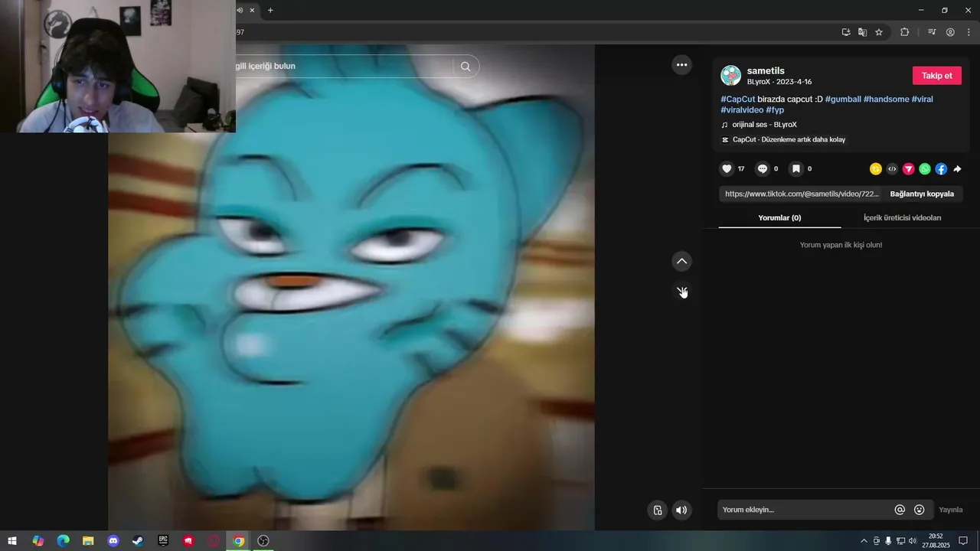Share the video to Facebook
Image resolution: width=980 pixels, height=551 pixels.
coord(941,169)
